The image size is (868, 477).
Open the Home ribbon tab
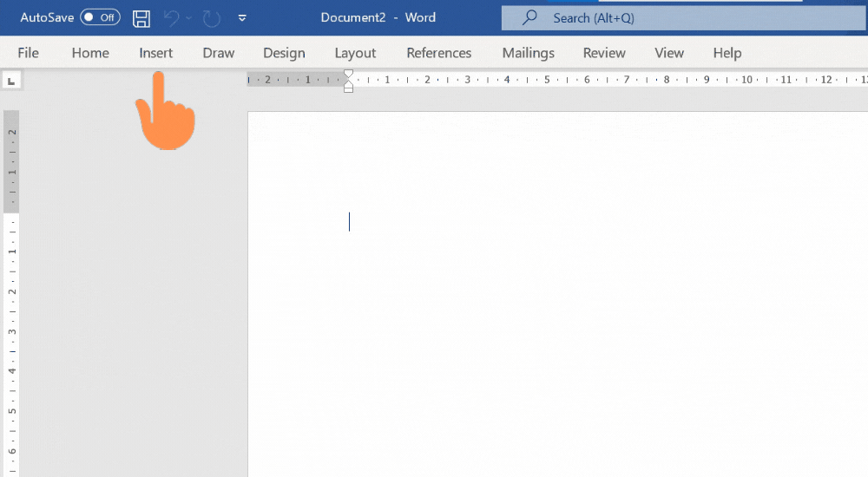click(x=90, y=53)
